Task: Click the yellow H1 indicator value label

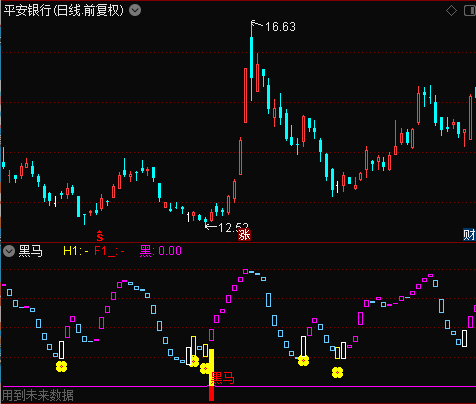Action: point(76,251)
